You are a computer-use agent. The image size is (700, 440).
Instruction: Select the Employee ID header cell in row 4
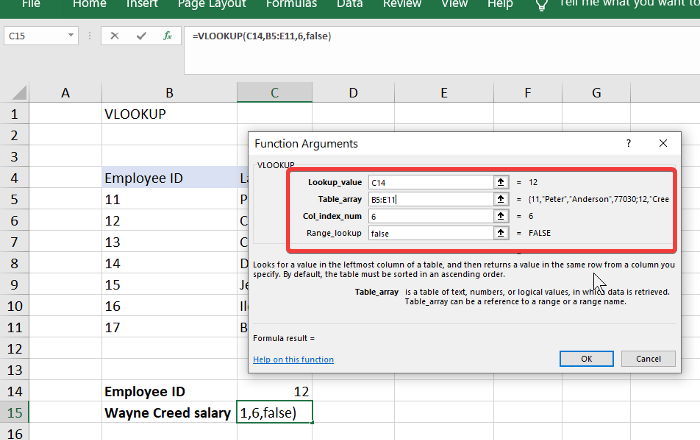click(x=169, y=178)
